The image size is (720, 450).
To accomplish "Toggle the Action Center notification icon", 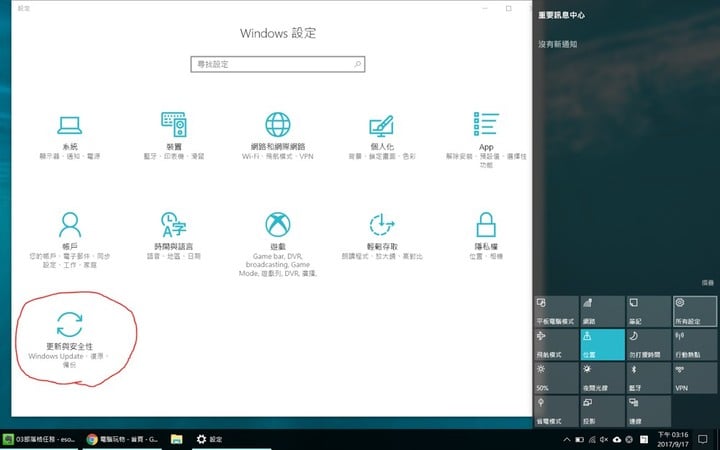I will pyautogui.click(x=703, y=439).
